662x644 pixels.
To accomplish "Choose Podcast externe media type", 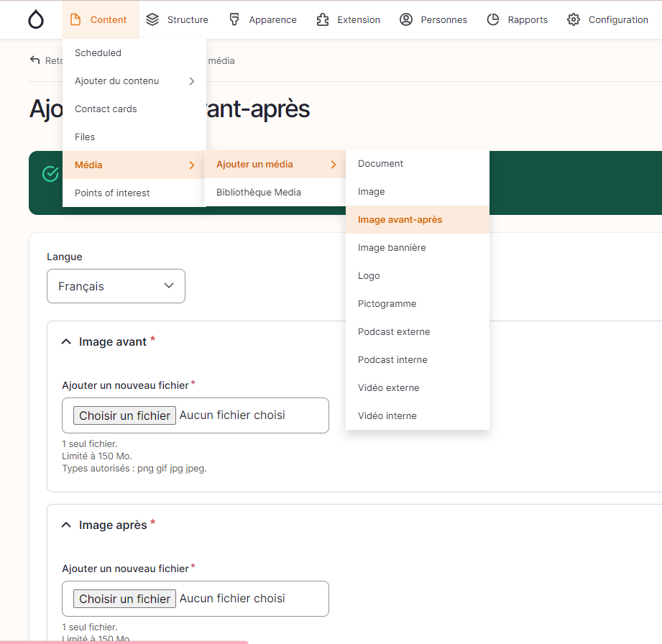I will [394, 332].
